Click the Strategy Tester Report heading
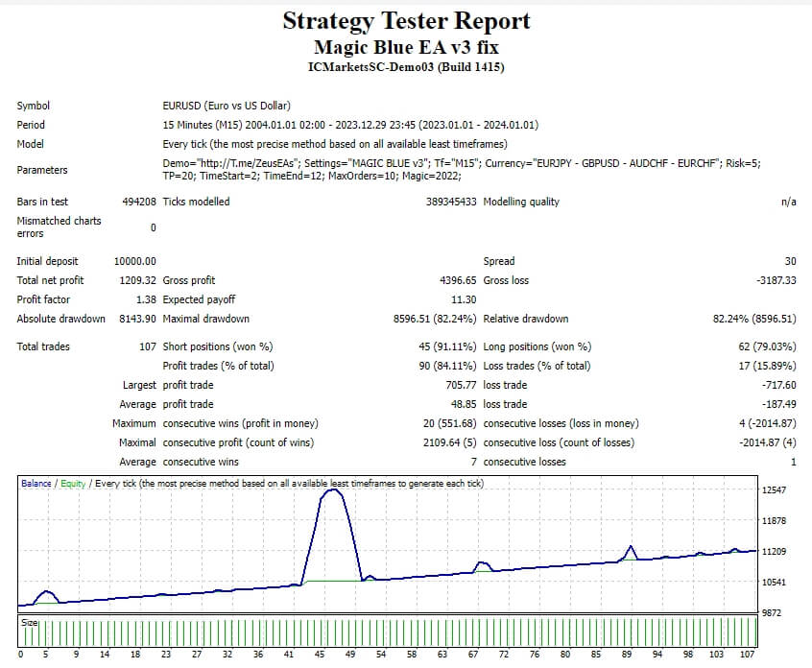The height and width of the screenshot is (668, 812). pos(407,22)
